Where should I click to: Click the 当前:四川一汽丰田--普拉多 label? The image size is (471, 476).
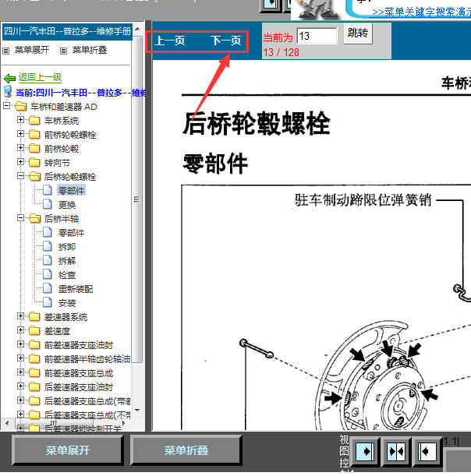80,92
